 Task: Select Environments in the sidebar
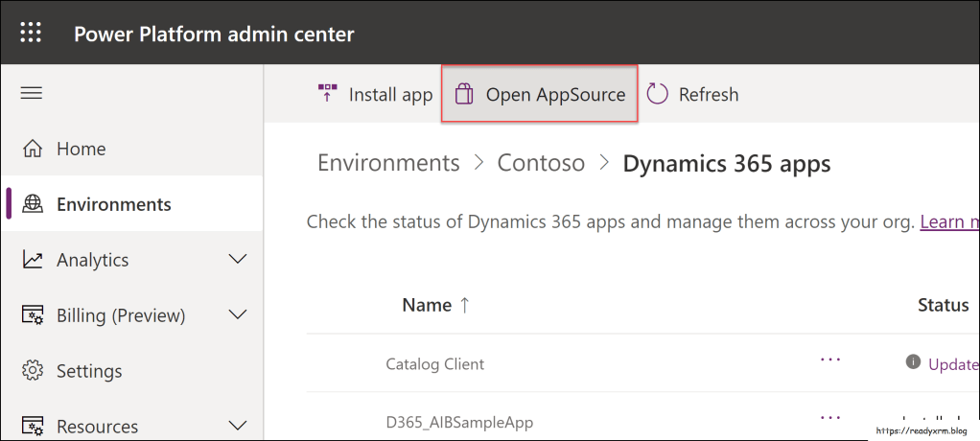[x=113, y=204]
